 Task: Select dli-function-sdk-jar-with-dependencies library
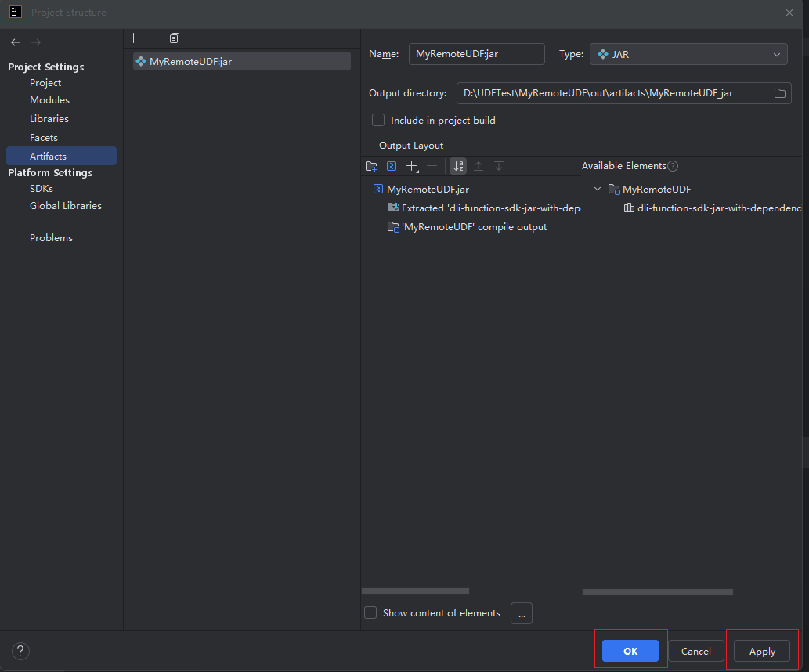(x=713, y=208)
